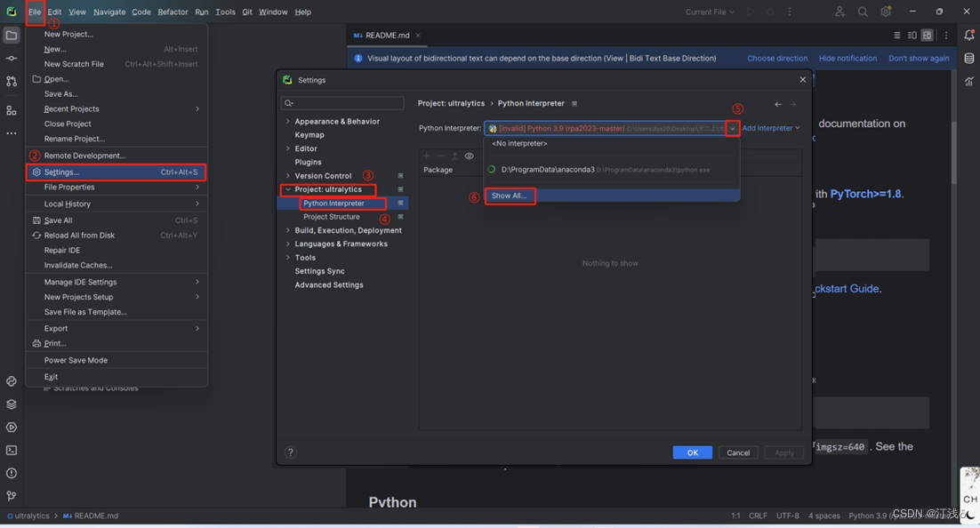This screenshot has width=980, height=528.
Task: Open the Database tool window icon
Action: (x=969, y=59)
